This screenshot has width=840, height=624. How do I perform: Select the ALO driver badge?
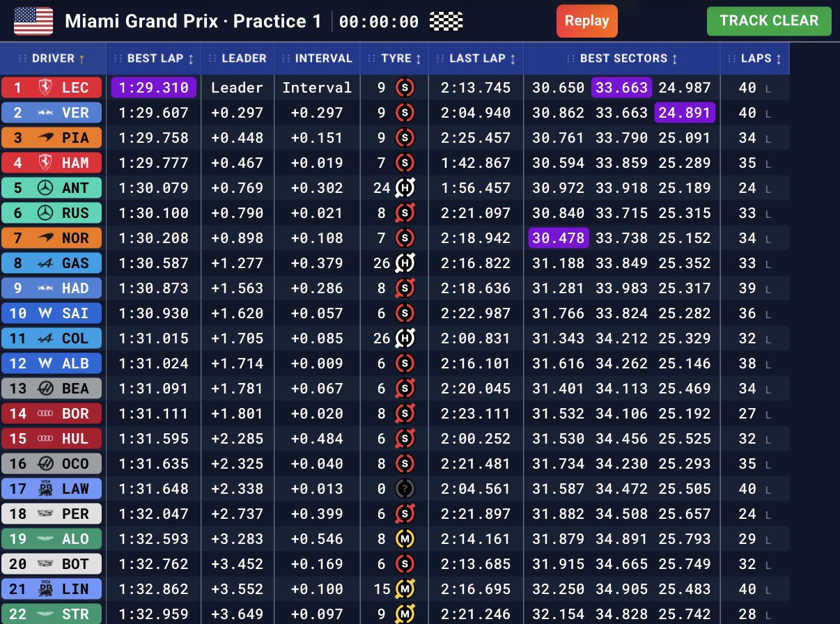tap(52, 539)
